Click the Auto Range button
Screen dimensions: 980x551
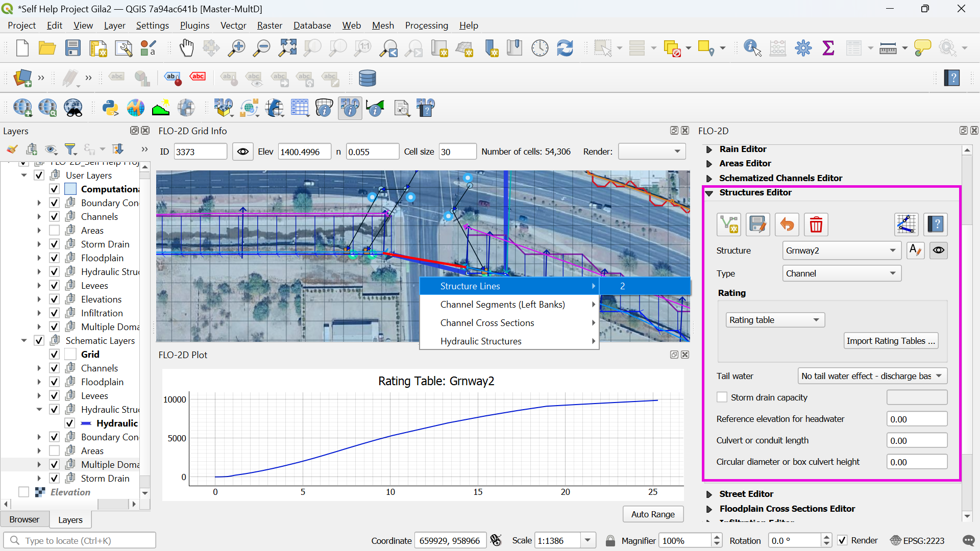click(653, 514)
